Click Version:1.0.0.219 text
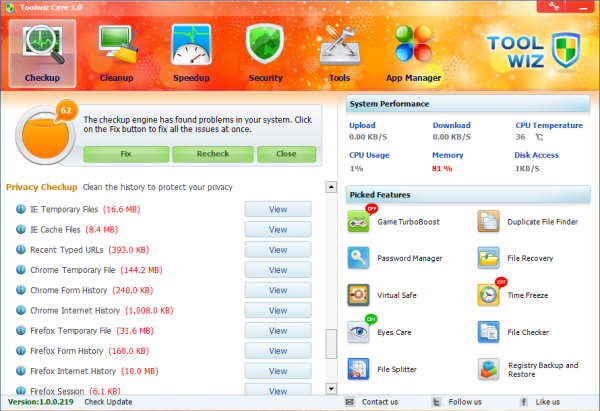Viewport: 600px width, 411px height. 41,402
